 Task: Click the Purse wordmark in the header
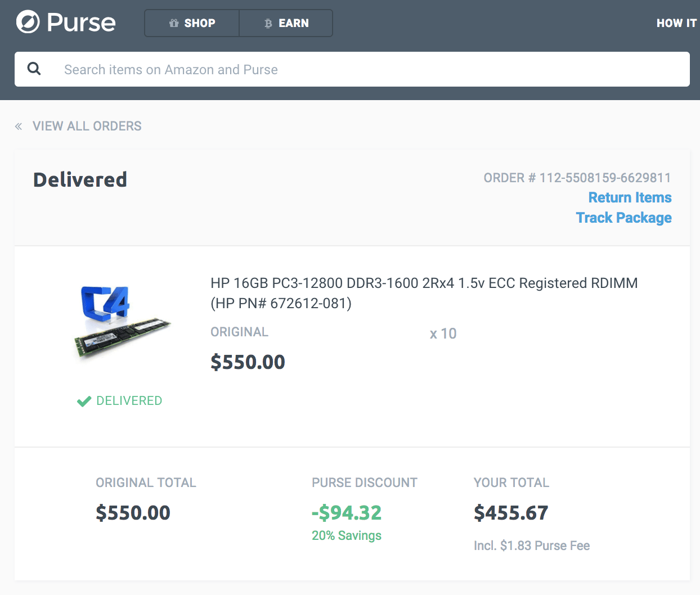click(x=82, y=22)
